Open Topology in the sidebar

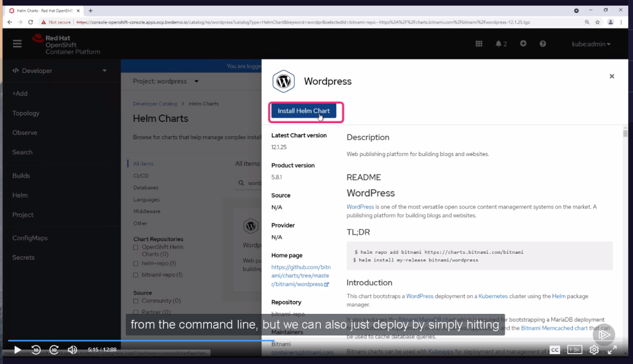(x=26, y=113)
